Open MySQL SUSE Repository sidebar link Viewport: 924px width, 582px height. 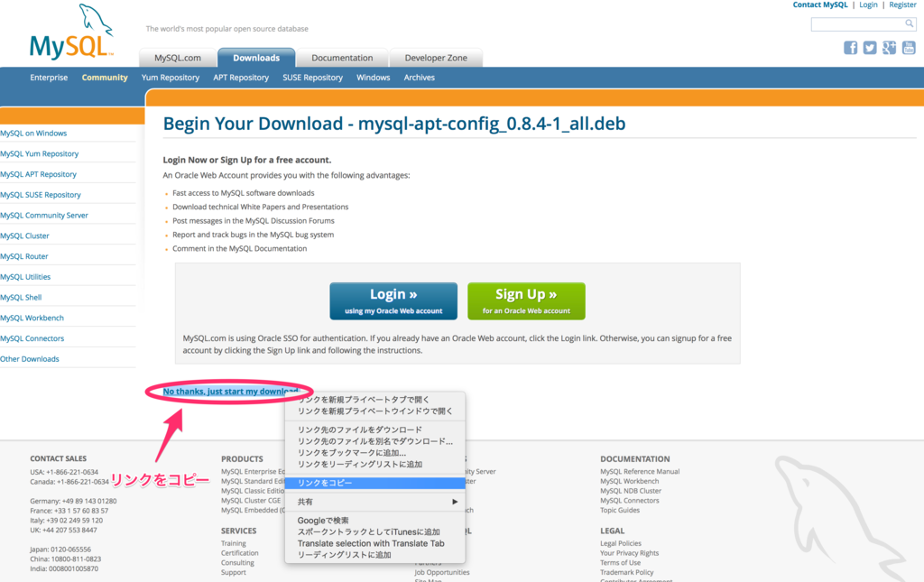41,195
